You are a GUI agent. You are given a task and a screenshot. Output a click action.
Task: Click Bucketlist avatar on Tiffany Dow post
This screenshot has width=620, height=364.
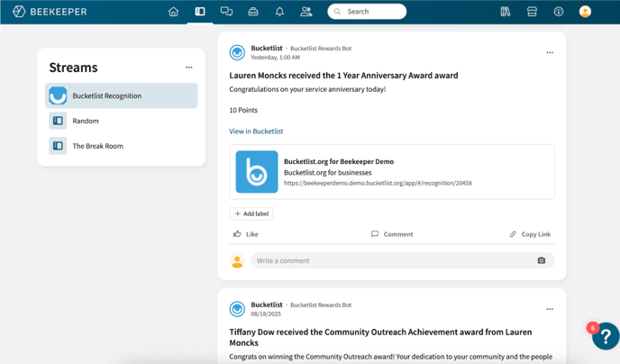(237, 309)
